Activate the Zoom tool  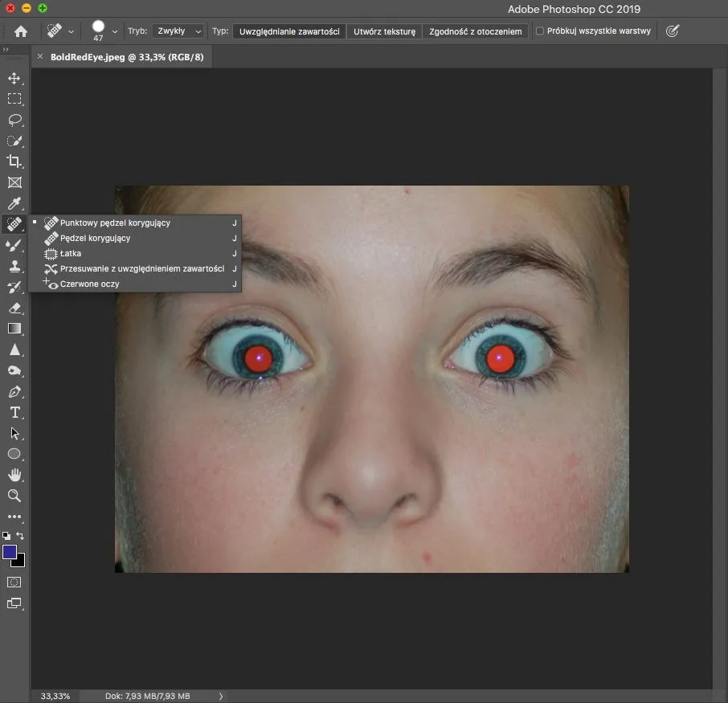tap(14, 496)
